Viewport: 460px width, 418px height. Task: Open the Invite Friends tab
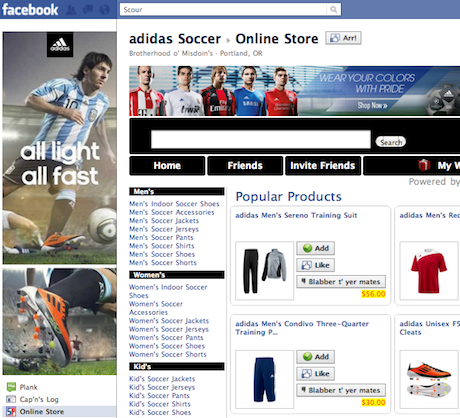pos(323,166)
